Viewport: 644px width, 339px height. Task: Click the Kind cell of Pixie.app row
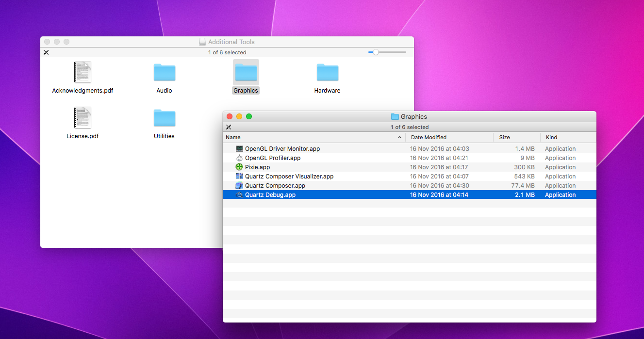(x=560, y=167)
